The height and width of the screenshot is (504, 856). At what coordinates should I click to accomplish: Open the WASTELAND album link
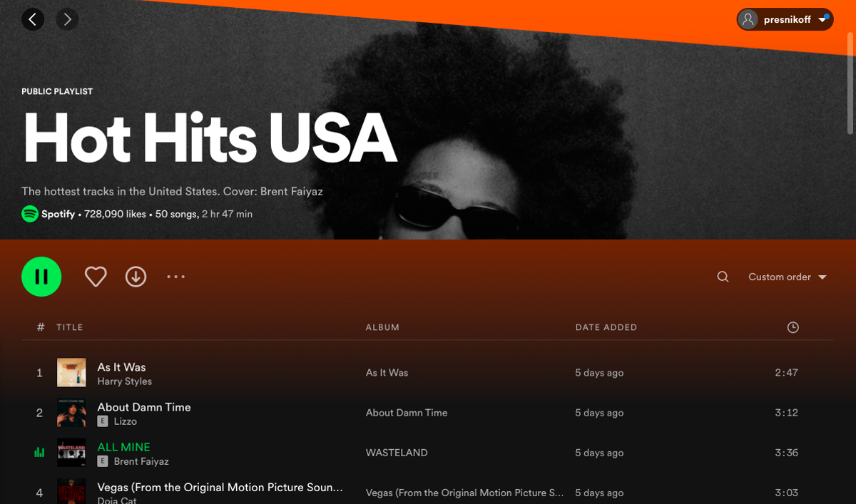pyautogui.click(x=397, y=453)
